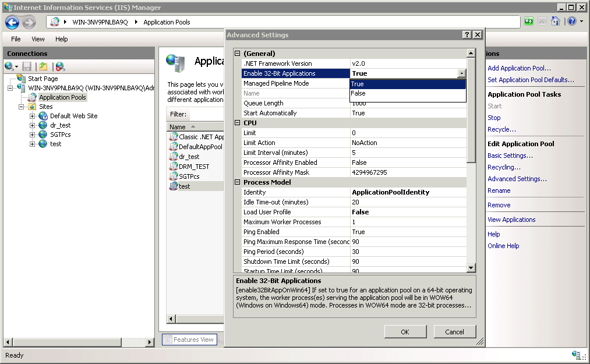The width and height of the screenshot is (590, 364).
Task: Collapse the Process Model section
Action: [x=238, y=182]
